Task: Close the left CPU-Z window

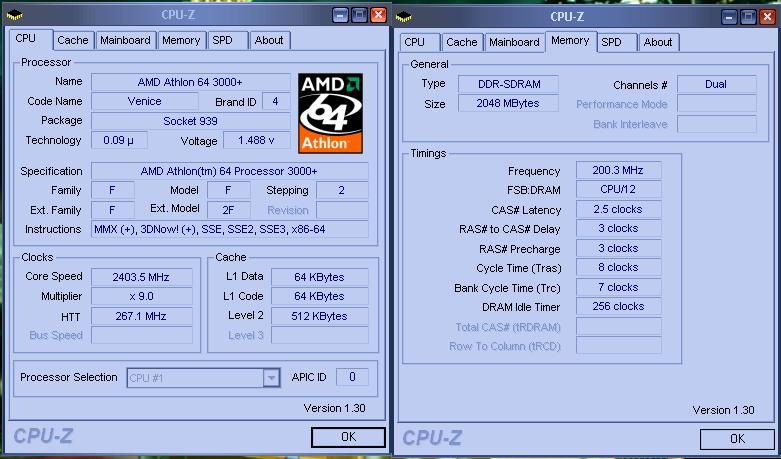Action: click(379, 15)
